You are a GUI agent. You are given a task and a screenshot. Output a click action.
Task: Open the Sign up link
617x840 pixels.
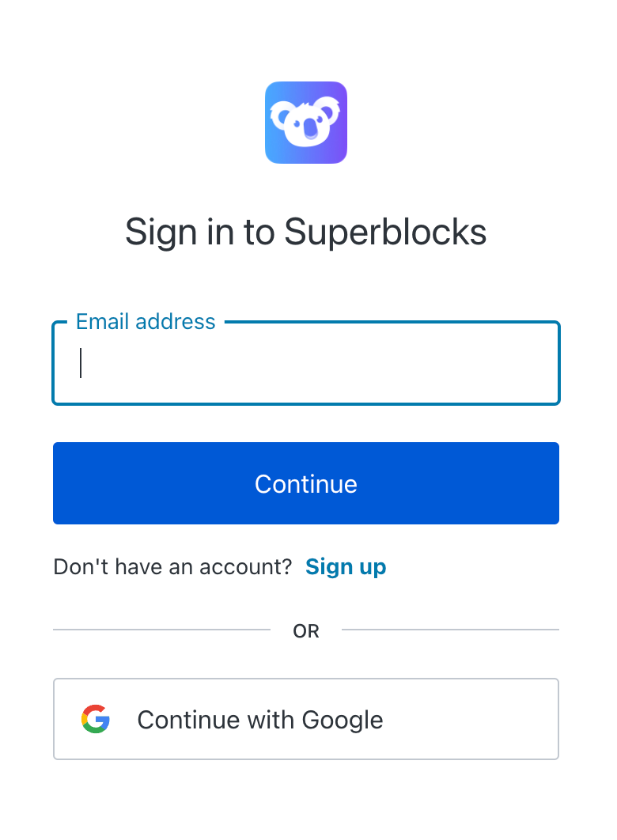(x=346, y=567)
